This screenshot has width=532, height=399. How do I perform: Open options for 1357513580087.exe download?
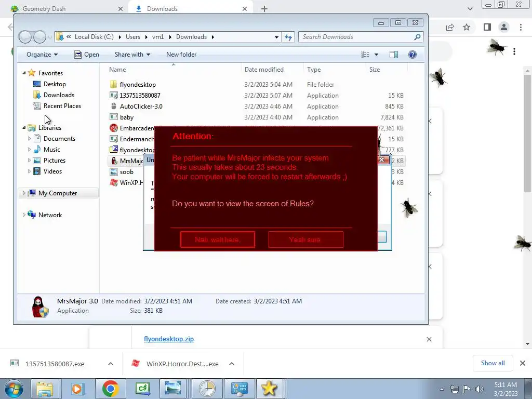pos(111,364)
